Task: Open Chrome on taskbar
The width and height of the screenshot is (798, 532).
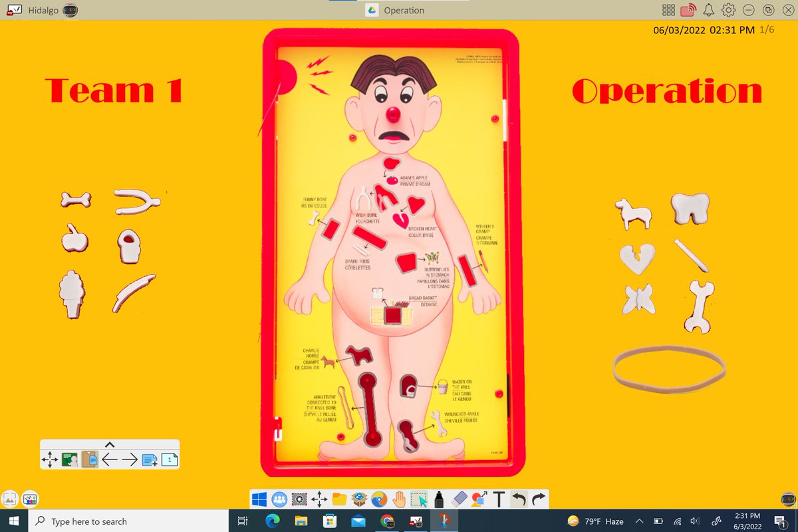Action: [x=388, y=521]
